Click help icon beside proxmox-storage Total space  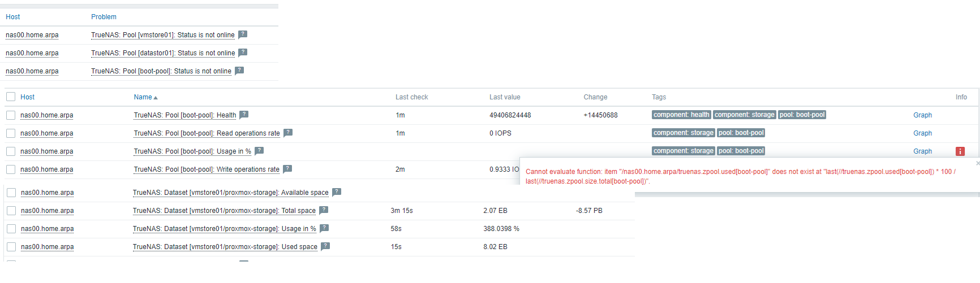pos(324,210)
